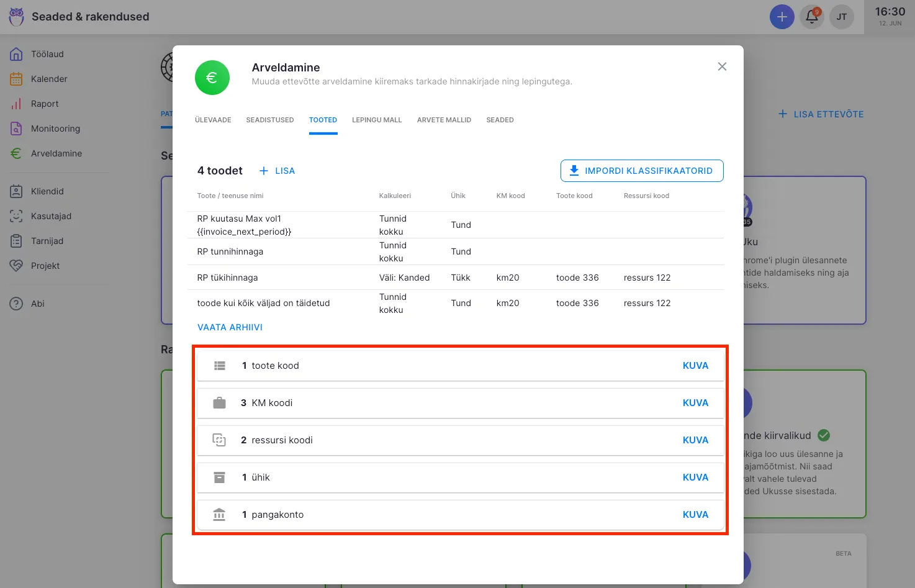Expand ressursi koodi section

pos(695,440)
